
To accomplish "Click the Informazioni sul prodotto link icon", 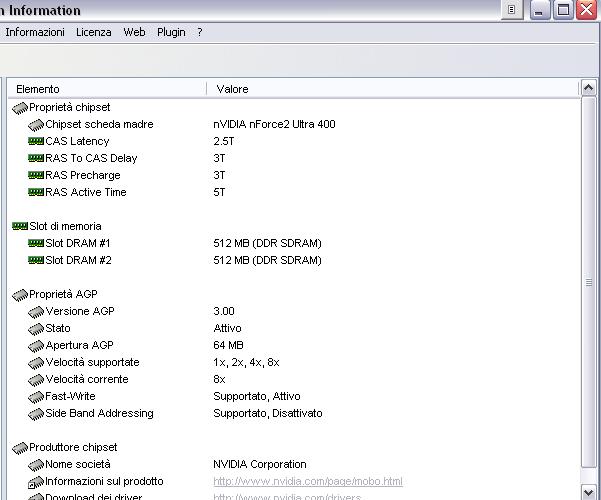I will click(36, 482).
